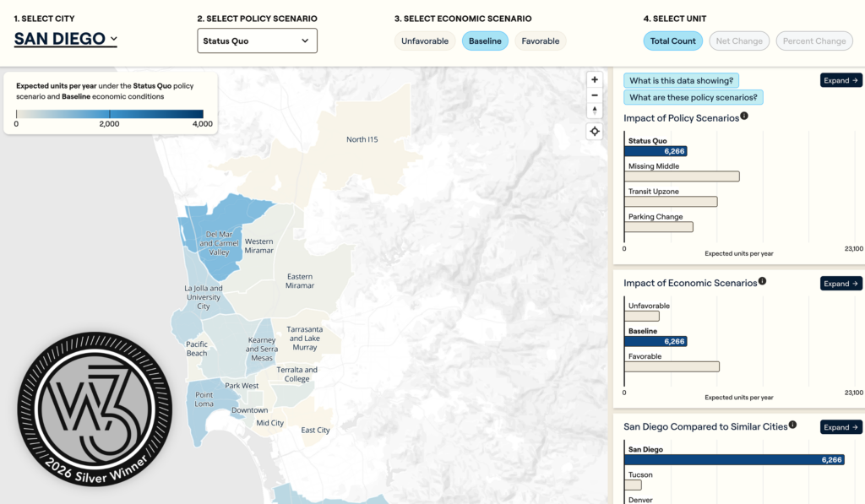Select Downtown on map
This screenshot has height=504, width=865.
(x=249, y=410)
